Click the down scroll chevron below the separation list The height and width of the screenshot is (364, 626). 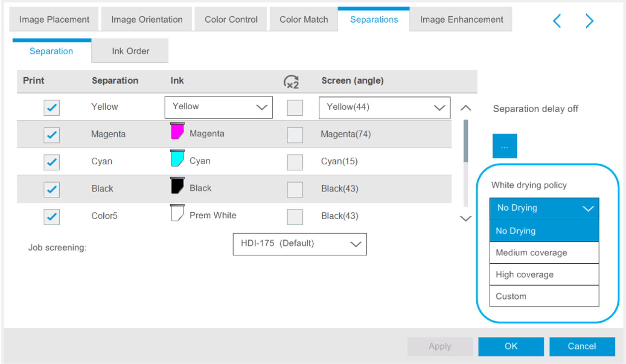[x=465, y=219]
